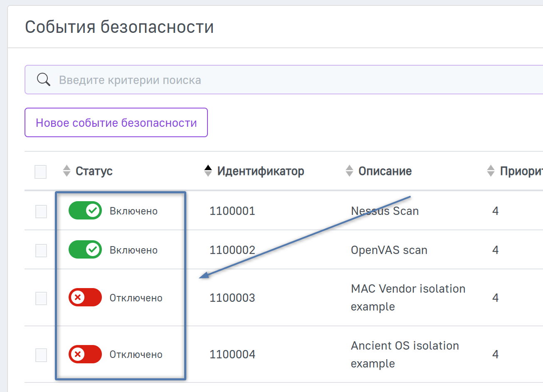Click identifier 1100004 in the table
Image resolution: width=543 pixels, height=392 pixels.
click(x=232, y=355)
